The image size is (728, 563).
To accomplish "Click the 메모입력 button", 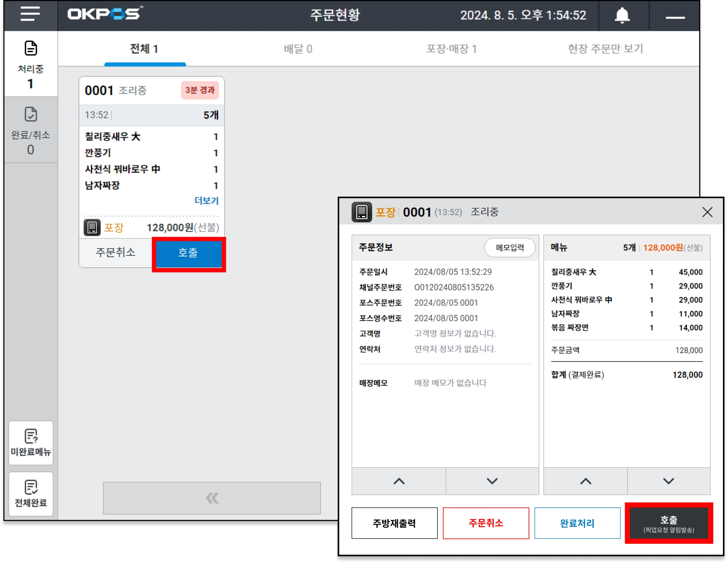I will (x=510, y=248).
